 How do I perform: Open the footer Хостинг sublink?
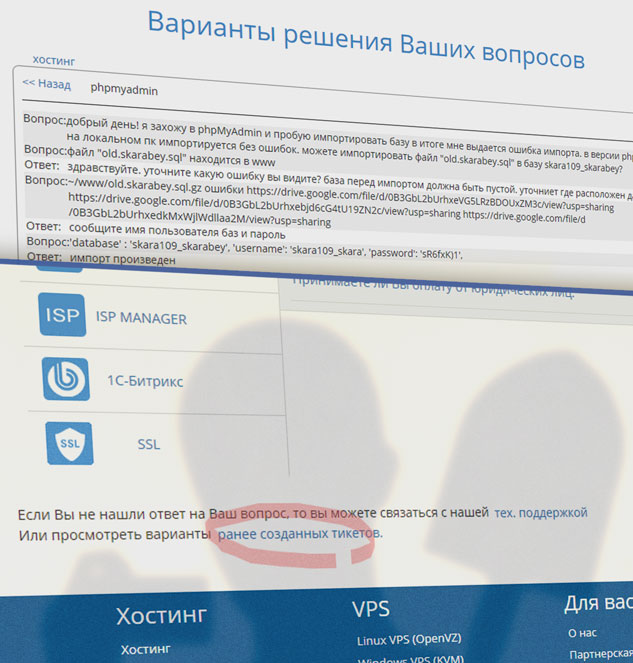click(145, 649)
